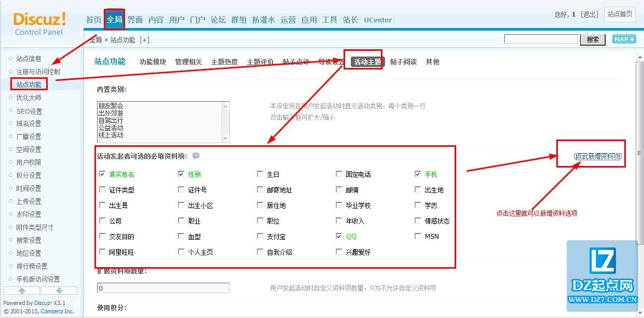Open the MAP navigation button
644x318 pixels.
624,39
